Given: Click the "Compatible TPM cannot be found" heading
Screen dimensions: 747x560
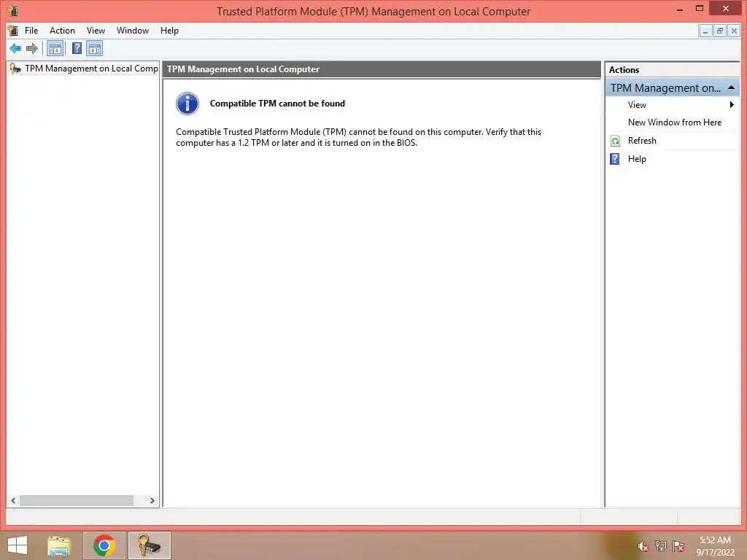Looking at the screenshot, I should [x=277, y=104].
